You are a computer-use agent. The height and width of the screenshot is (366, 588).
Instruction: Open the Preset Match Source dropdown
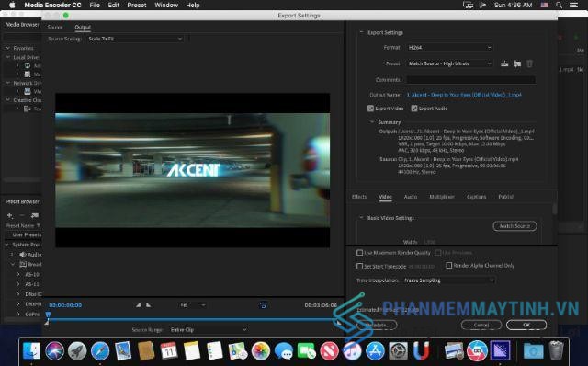tap(449, 63)
